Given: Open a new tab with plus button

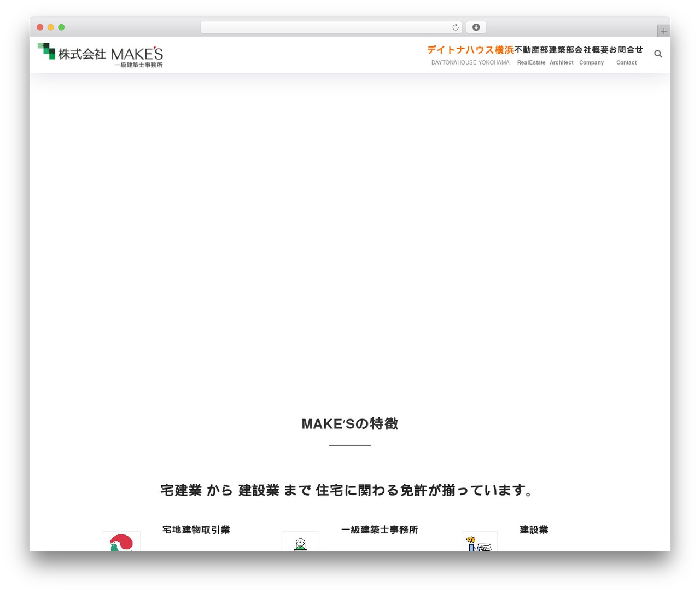Looking at the screenshot, I should click(x=663, y=31).
